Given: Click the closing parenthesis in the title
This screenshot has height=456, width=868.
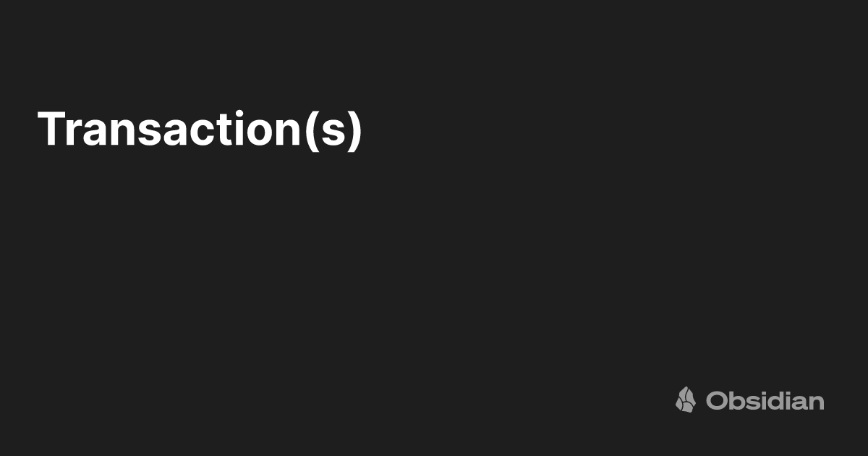Looking at the screenshot, I should (354, 131).
